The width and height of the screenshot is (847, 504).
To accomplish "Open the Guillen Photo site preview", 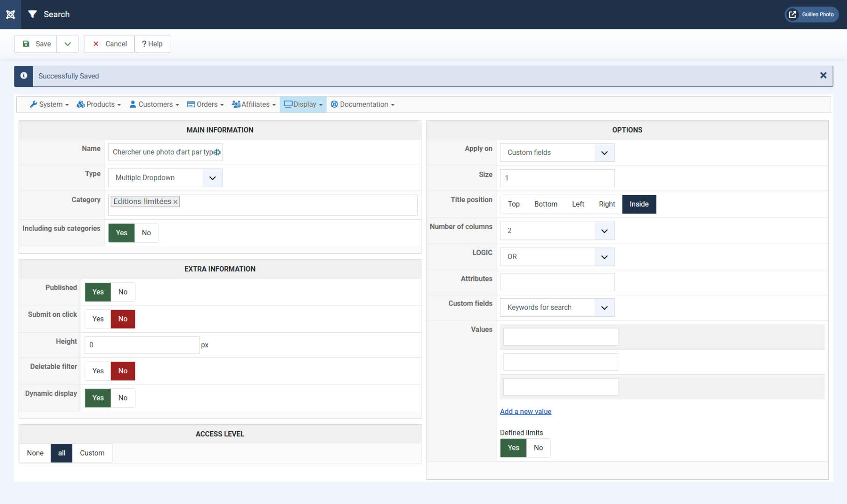I will click(812, 14).
